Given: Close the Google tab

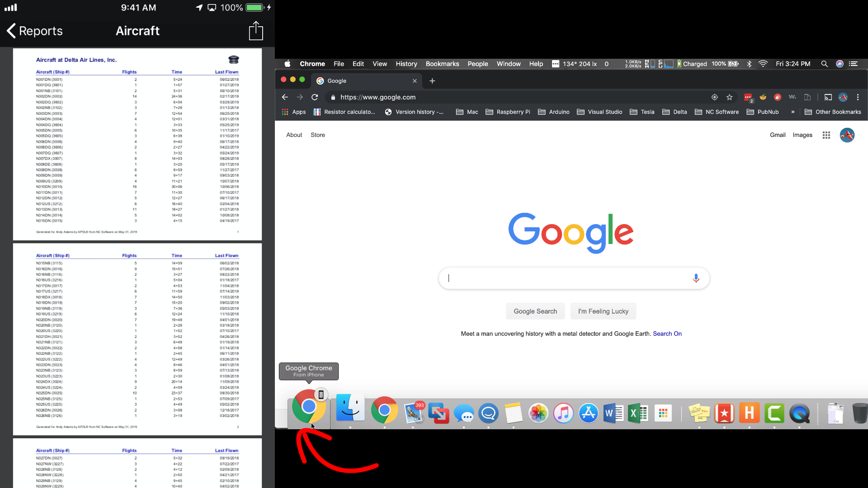Looking at the screenshot, I should pyautogui.click(x=415, y=81).
